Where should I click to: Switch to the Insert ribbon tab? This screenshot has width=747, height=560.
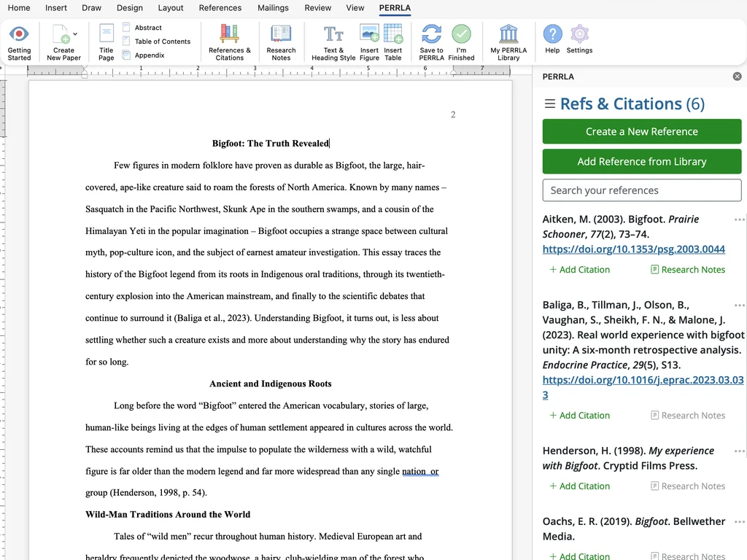(x=56, y=7)
